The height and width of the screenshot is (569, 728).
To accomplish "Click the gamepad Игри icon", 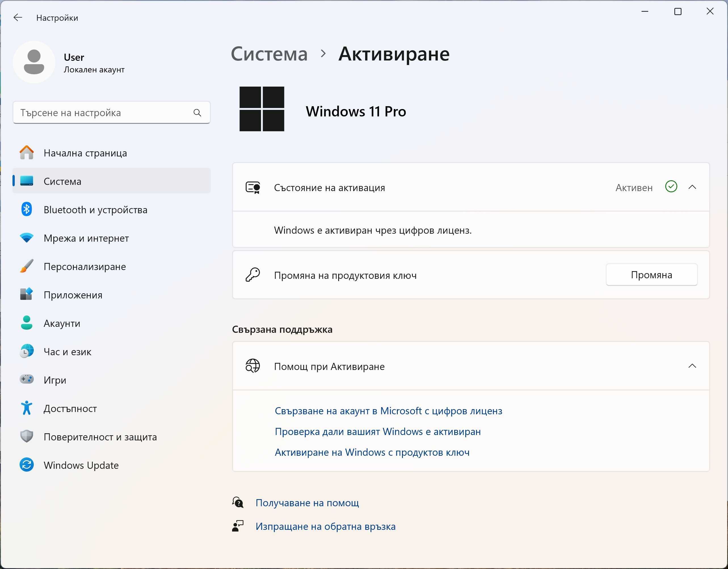I will 27,379.
